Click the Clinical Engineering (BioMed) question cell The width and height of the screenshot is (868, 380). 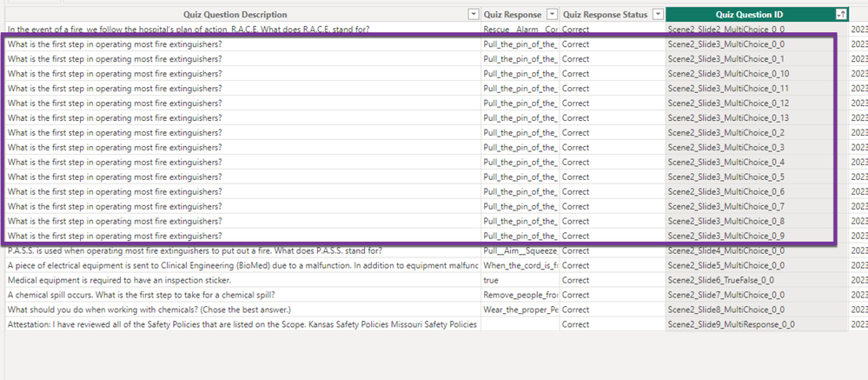click(x=242, y=266)
